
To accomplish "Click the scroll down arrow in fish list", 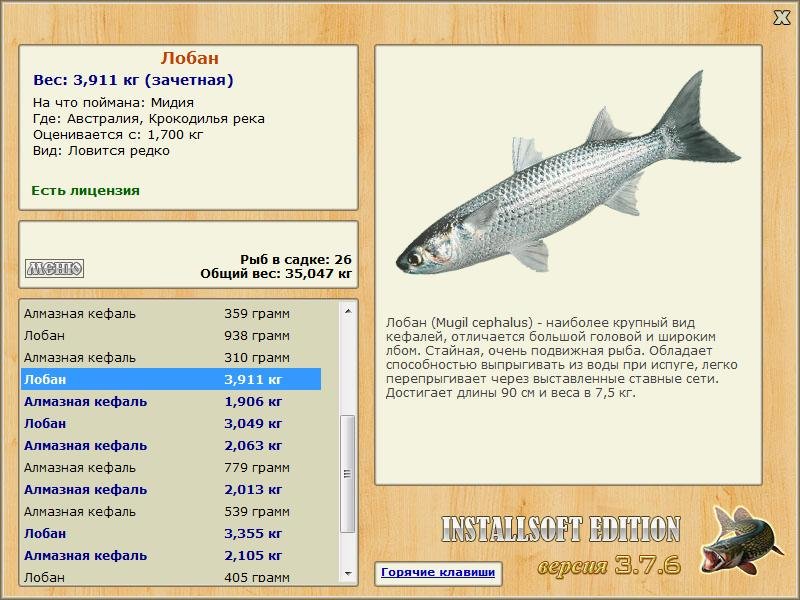I will (x=348, y=574).
